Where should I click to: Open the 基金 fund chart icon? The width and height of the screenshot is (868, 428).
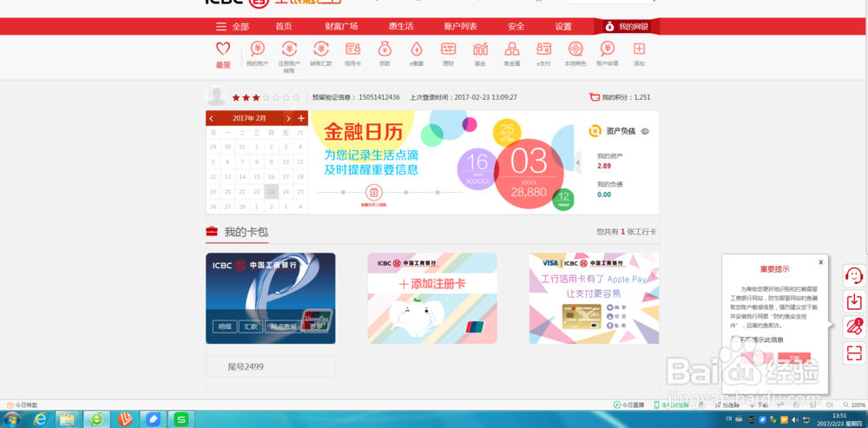(x=480, y=49)
